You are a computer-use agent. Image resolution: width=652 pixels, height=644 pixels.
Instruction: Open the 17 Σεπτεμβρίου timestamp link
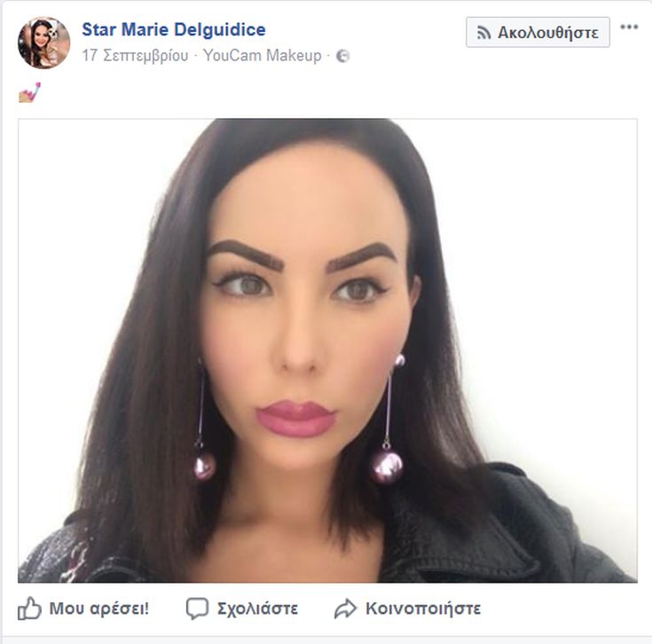135,55
